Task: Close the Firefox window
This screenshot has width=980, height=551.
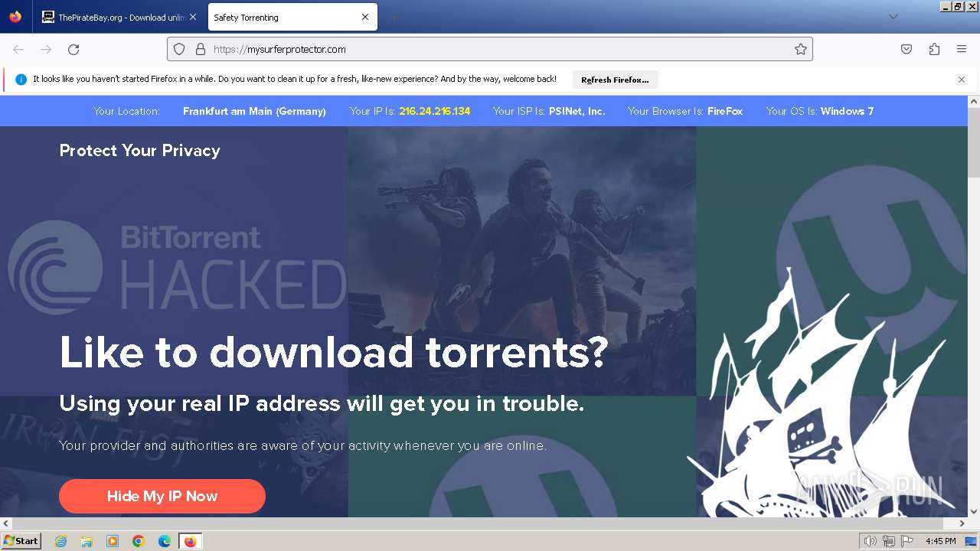Action: point(971,6)
